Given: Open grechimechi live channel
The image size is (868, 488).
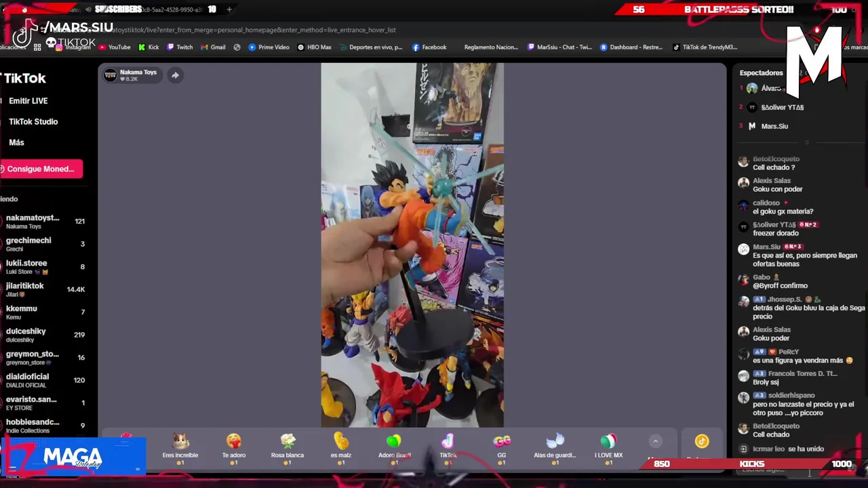Looking at the screenshot, I should (45, 244).
